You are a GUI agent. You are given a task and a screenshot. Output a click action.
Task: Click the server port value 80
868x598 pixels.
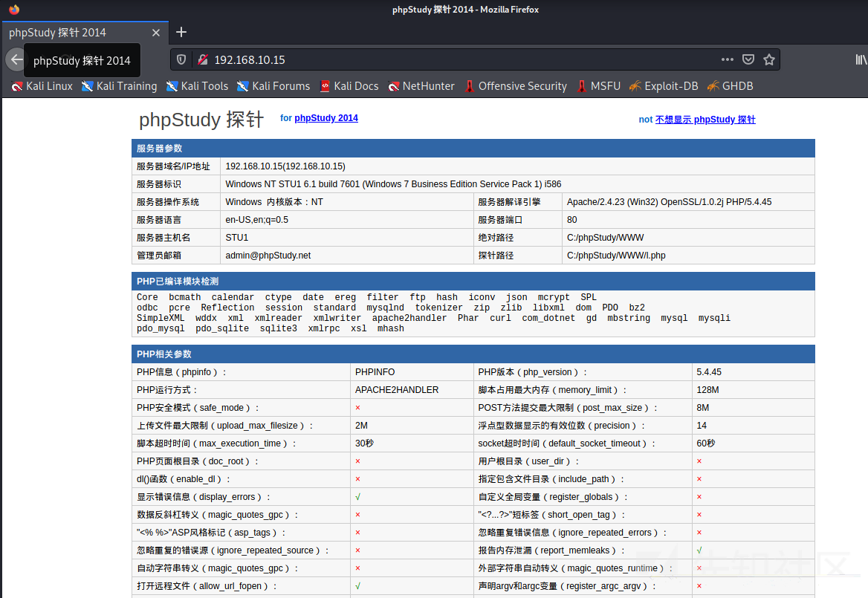coord(571,220)
